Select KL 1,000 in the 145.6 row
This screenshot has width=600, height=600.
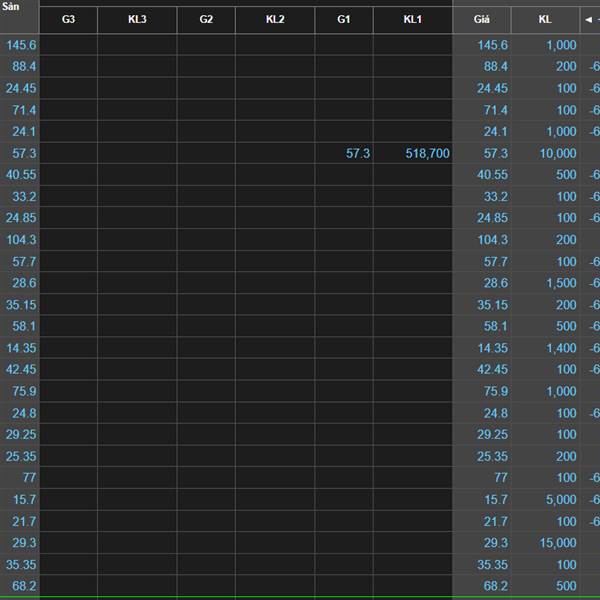561,45
